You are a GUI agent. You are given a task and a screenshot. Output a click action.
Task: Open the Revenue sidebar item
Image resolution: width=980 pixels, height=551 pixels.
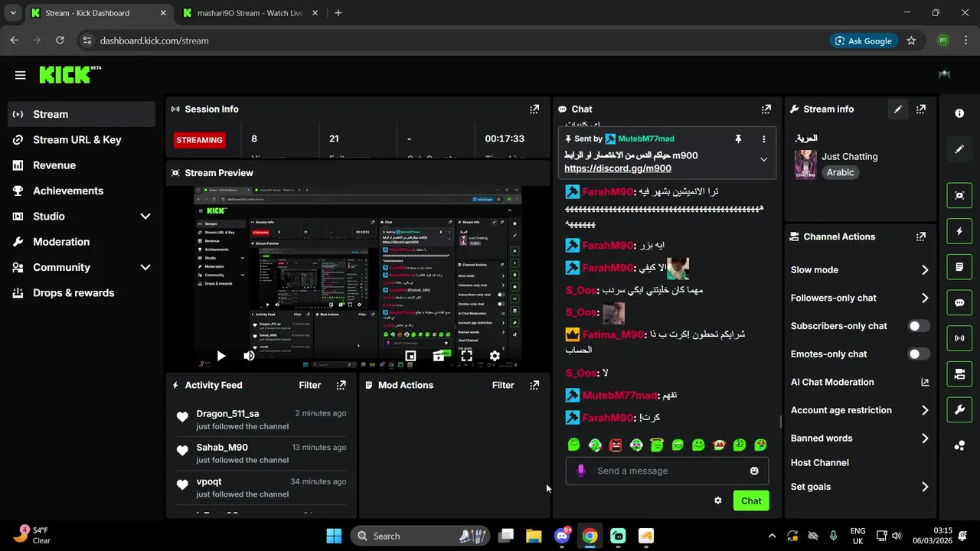[x=81, y=165]
